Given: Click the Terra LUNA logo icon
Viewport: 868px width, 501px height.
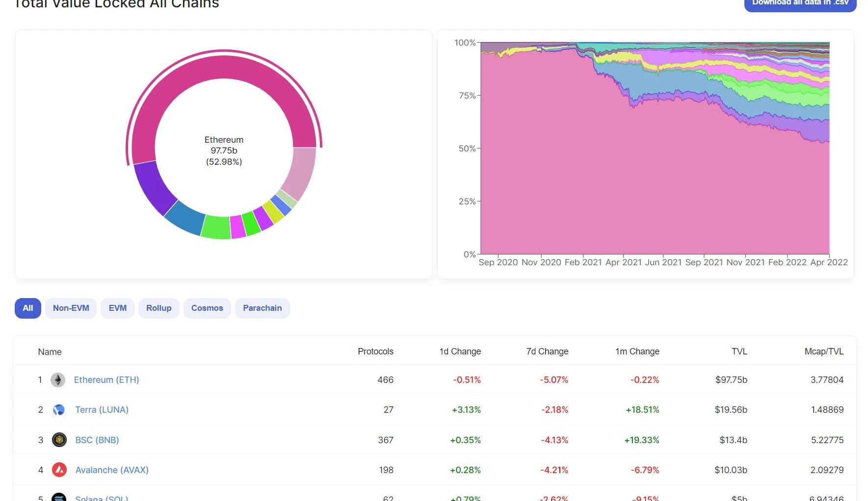Looking at the screenshot, I should tap(59, 410).
